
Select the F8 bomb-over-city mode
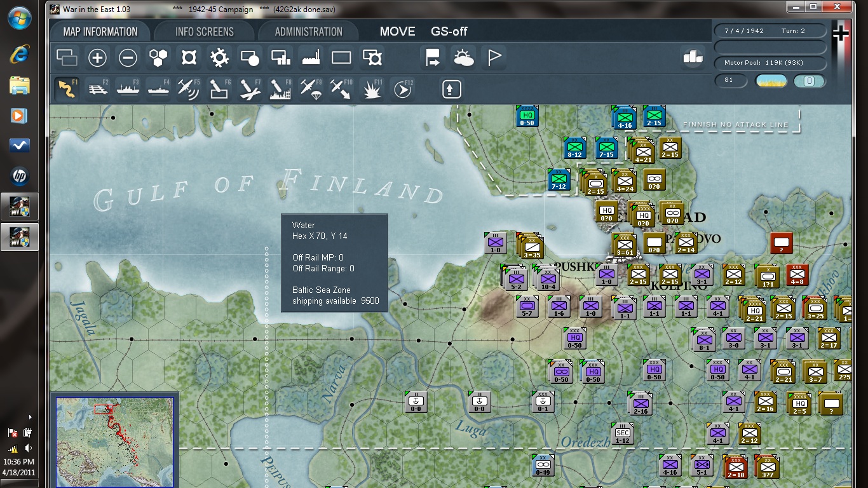click(280, 89)
